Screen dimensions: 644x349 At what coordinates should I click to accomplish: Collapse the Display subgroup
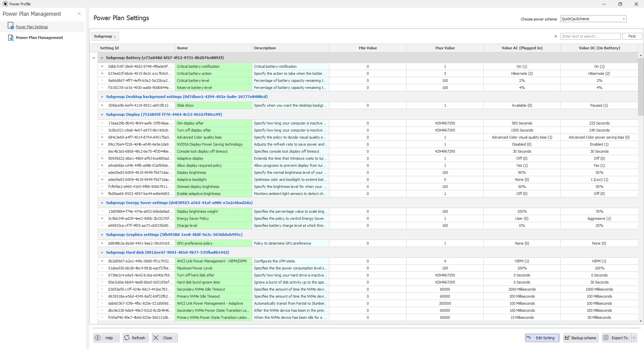(x=102, y=114)
